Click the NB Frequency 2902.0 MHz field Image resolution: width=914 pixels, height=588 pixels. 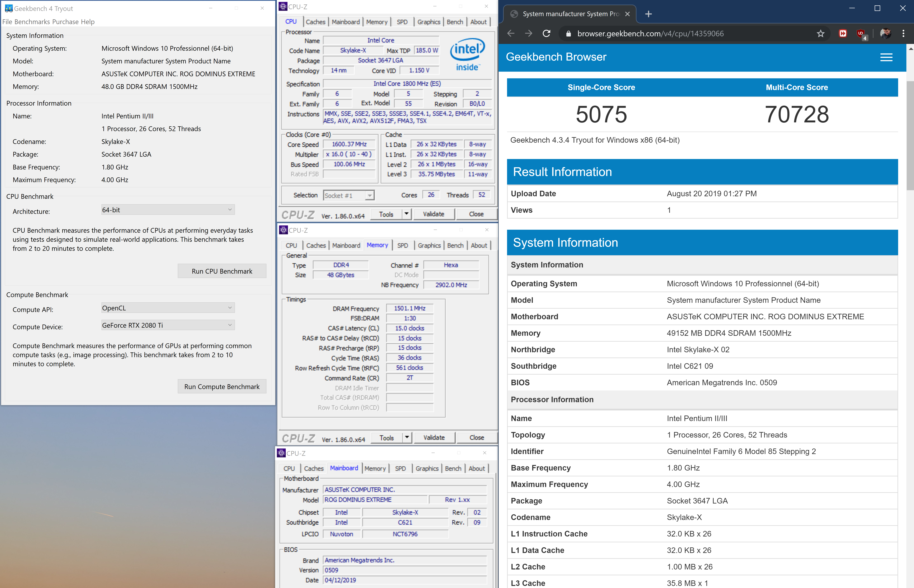click(x=451, y=285)
